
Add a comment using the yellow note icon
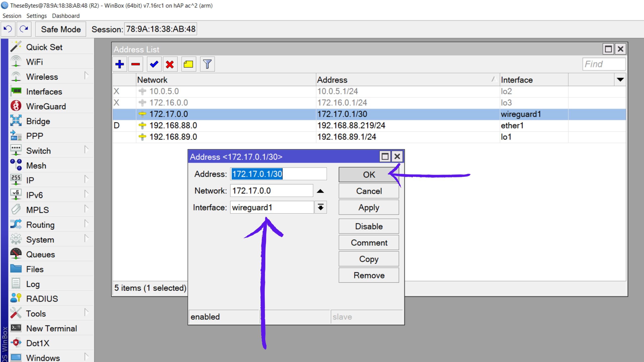tap(188, 64)
